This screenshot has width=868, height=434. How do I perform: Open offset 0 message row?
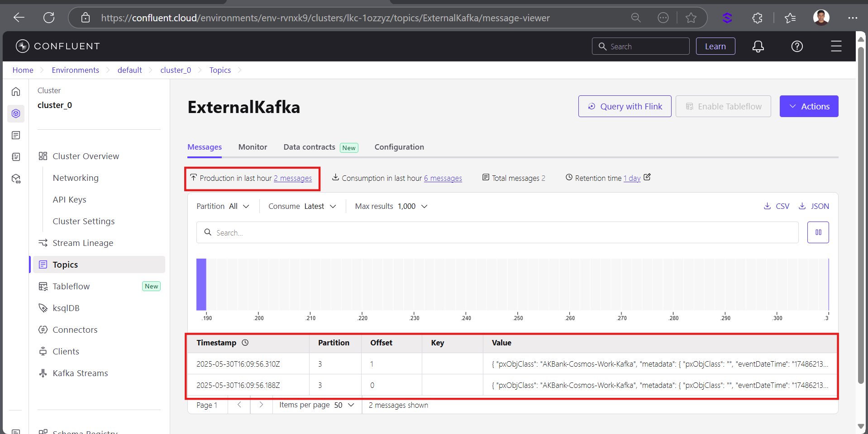pyautogui.click(x=512, y=385)
